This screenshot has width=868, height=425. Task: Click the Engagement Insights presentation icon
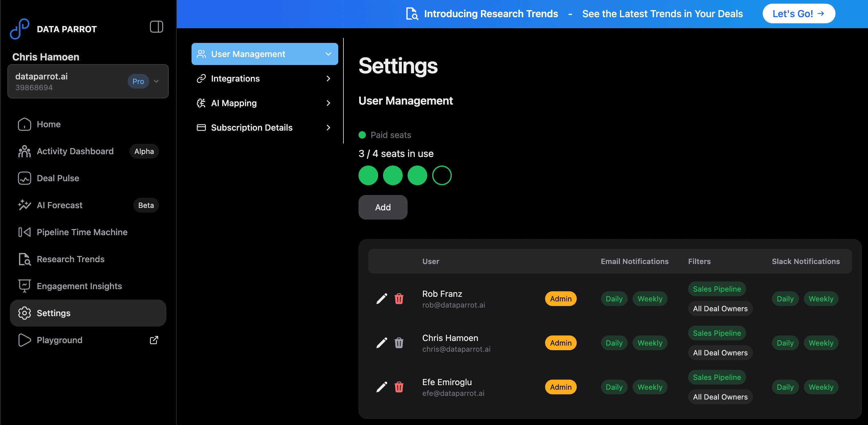[24, 286]
